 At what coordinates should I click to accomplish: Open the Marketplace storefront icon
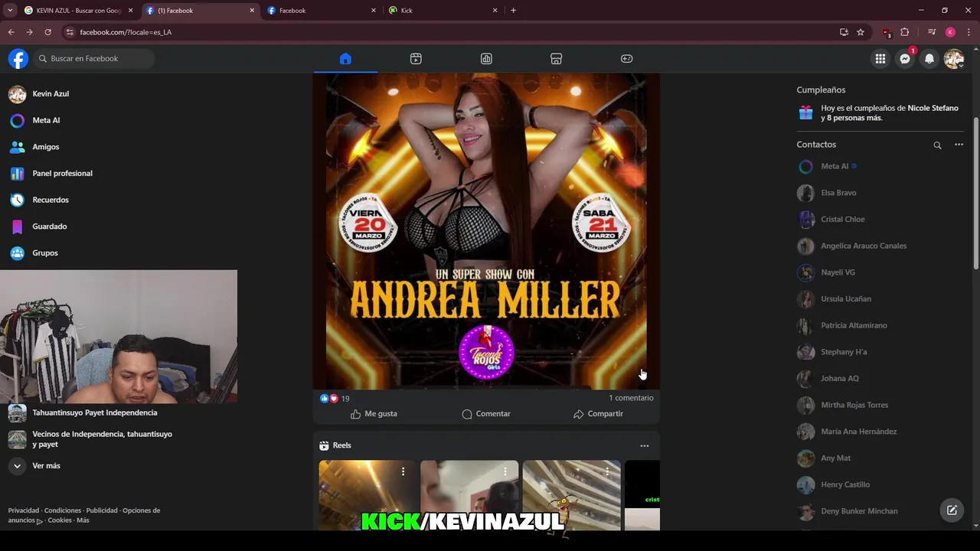pyautogui.click(x=557, y=59)
